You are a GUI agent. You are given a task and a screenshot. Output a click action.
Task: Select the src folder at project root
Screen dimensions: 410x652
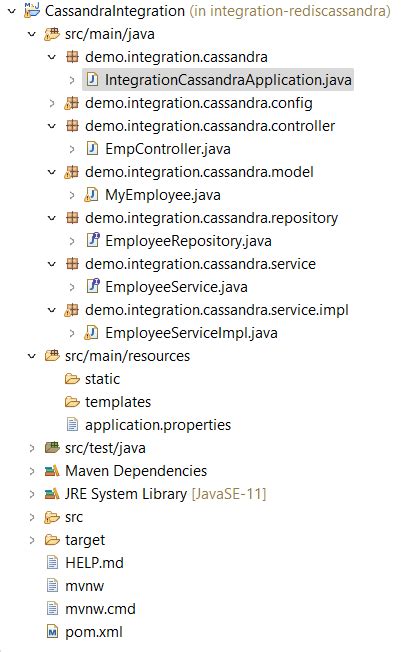coord(74,517)
